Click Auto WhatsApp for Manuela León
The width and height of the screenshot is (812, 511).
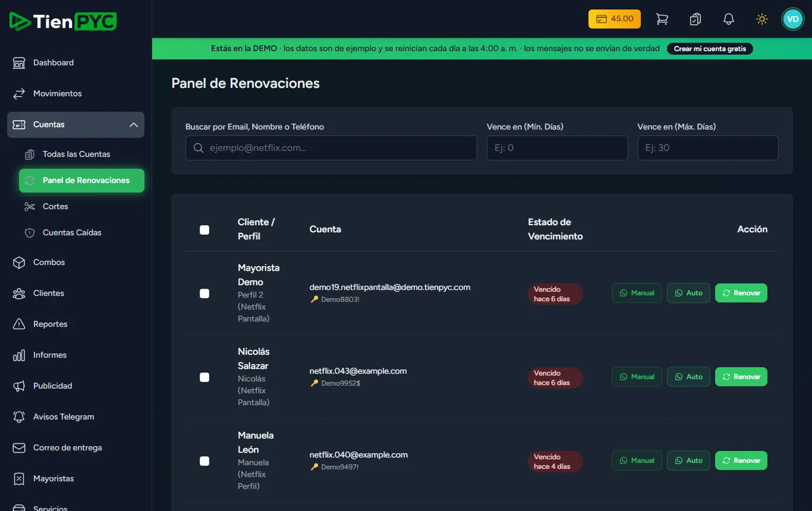tap(688, 460)
